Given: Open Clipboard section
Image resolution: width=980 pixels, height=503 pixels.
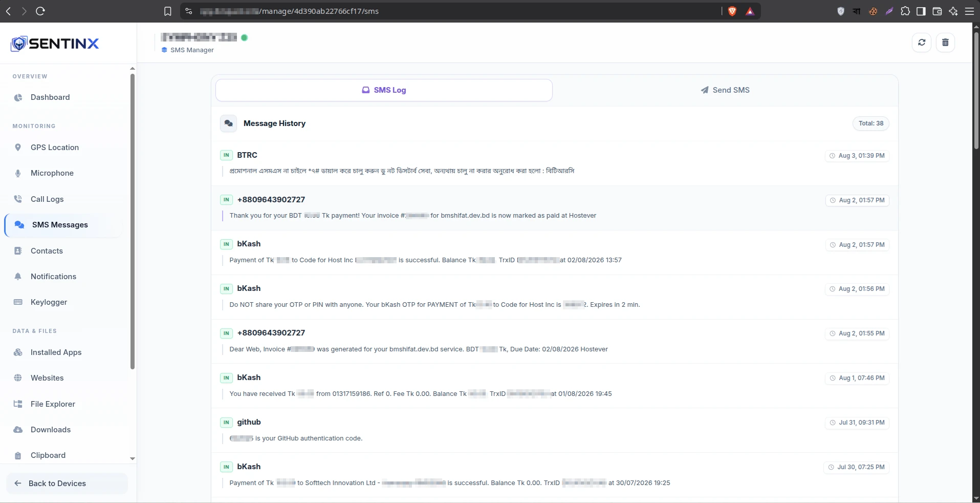Looking at the screenshot, I should (x=48, y=455).
